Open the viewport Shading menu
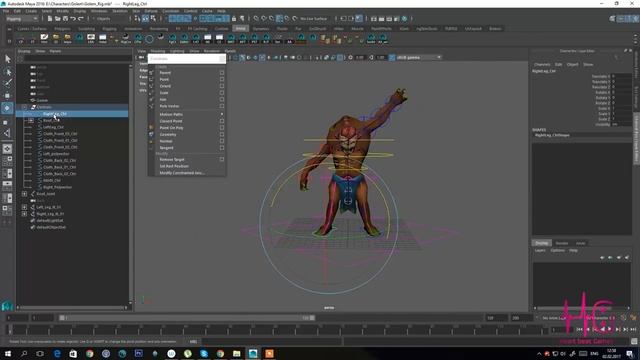640x360 pixels. pyautogui.click(x=158, y=51)
